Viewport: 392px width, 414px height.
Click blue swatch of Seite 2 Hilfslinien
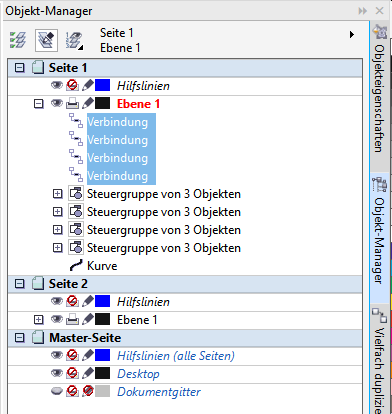pyautogui.click(x=102, y=302)
